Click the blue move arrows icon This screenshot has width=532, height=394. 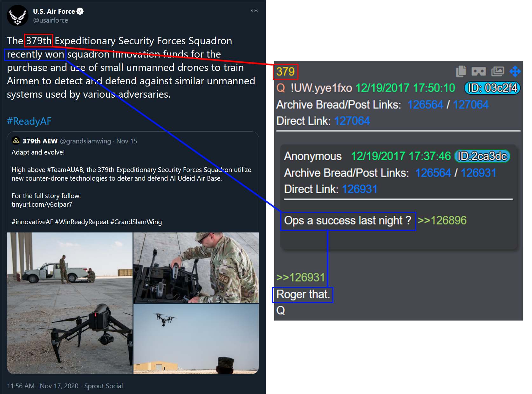[x=515, y=71]
